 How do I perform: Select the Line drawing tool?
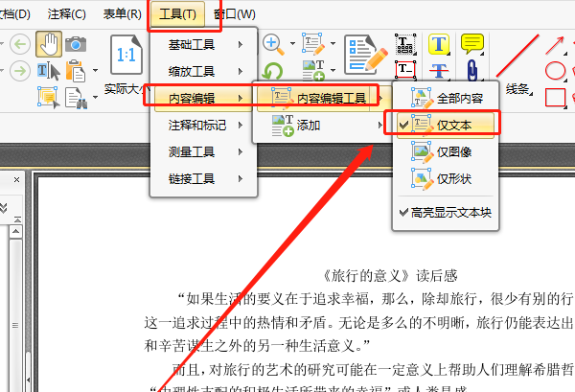(x=517, y=56)
